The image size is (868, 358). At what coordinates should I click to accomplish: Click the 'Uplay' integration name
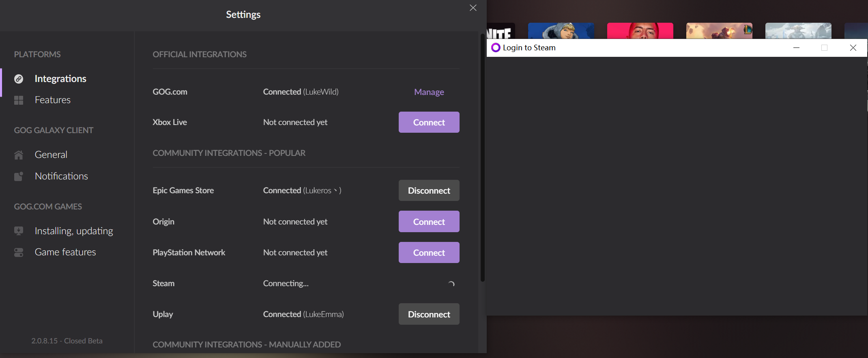click(163, 314)
